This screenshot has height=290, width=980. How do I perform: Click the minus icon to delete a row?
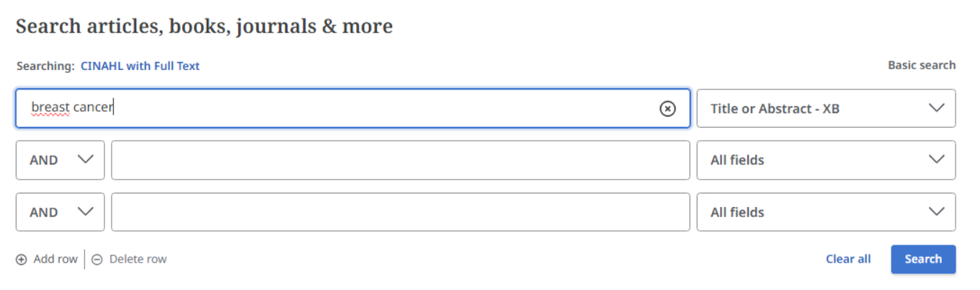97,260
